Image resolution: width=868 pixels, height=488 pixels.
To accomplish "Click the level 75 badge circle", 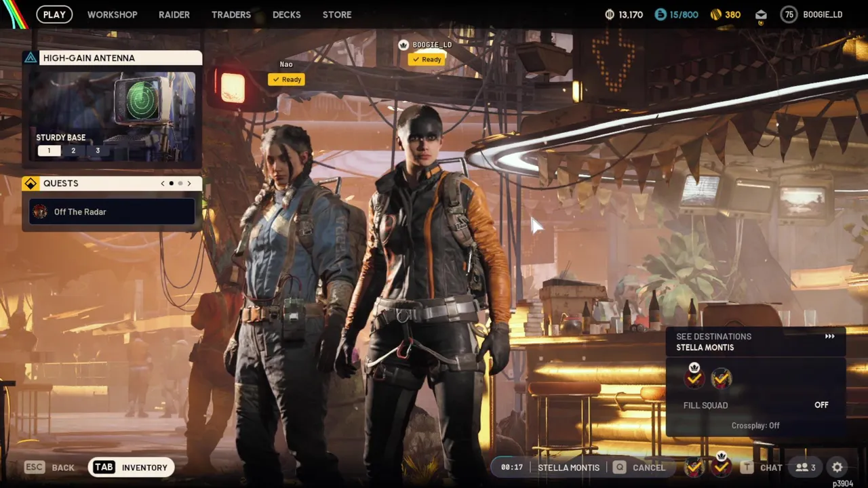I will (789, 14).
